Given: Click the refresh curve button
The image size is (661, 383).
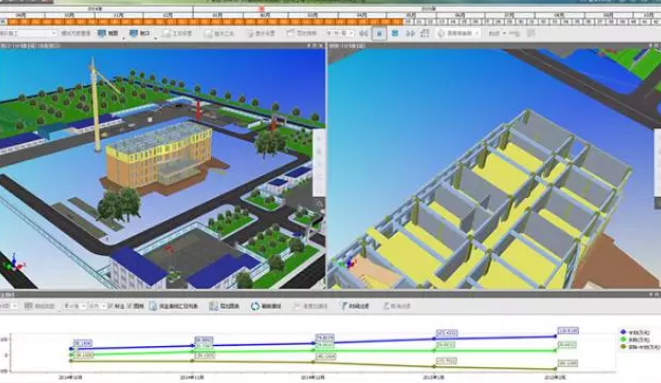Looking at the screenshot, I should tap(266, 306).
